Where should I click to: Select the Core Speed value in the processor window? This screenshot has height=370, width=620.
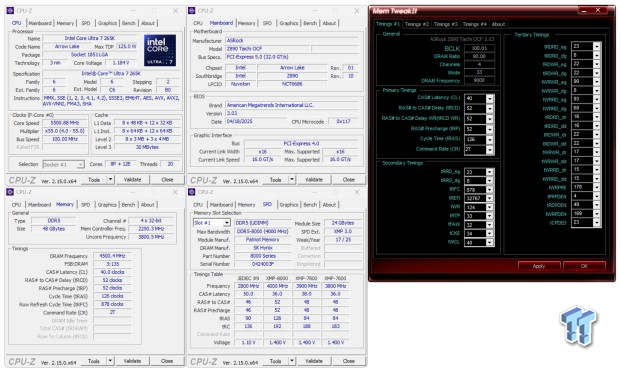(65, 123)
